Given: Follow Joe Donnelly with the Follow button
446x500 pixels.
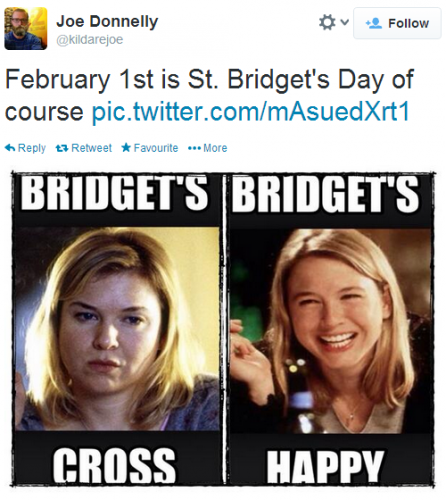Looking at the screenshot, I should (x=397, y=23).
